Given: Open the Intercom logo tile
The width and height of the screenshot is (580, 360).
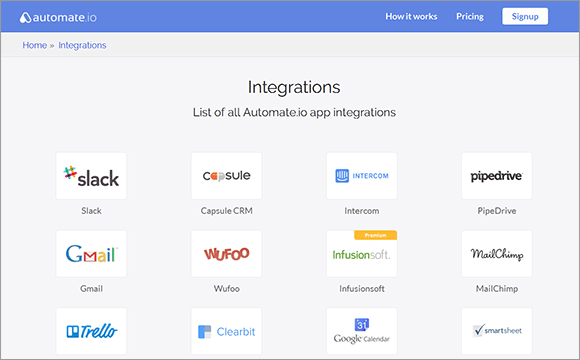Looking at the screenshot, I should click(x=361, y=176).
